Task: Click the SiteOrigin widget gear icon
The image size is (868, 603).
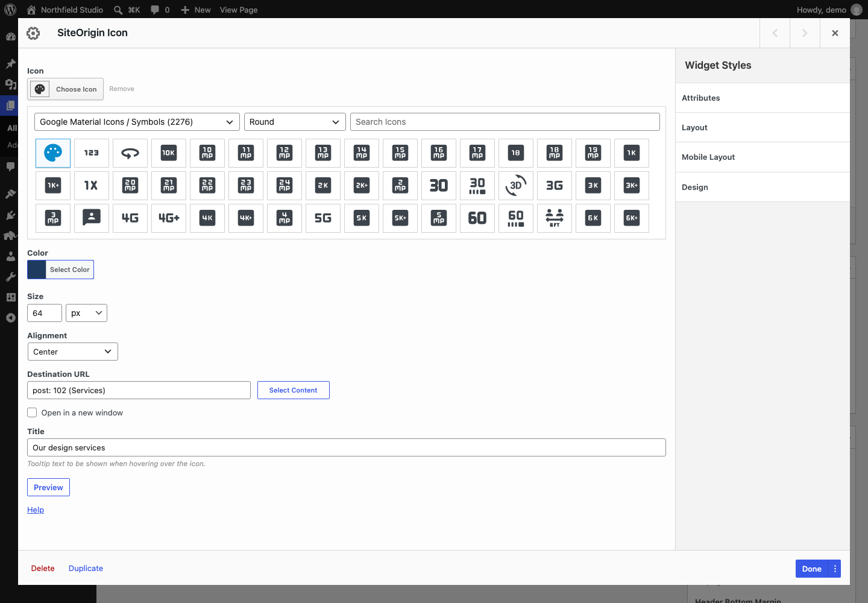Action: coord(34,33)
